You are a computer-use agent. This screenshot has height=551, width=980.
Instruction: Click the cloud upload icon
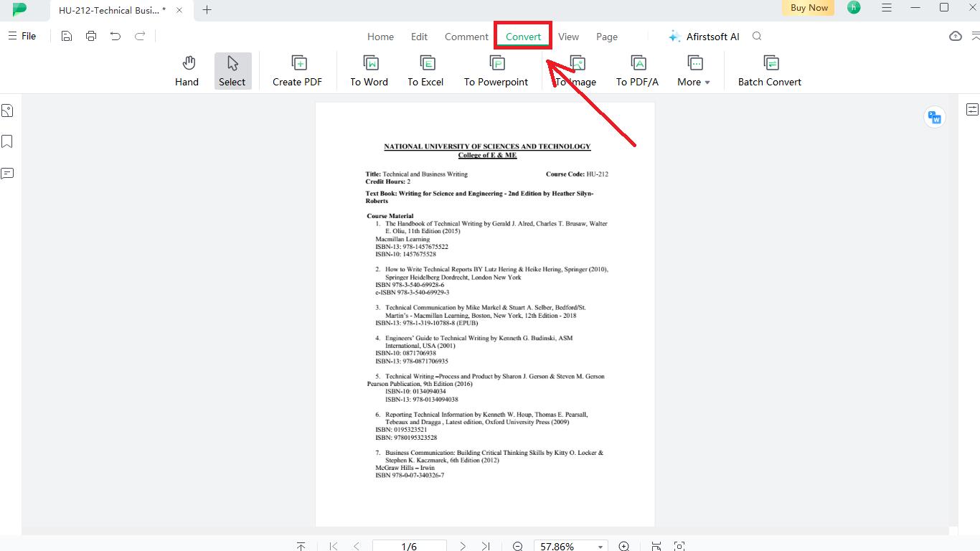click(x=956, y=36)
